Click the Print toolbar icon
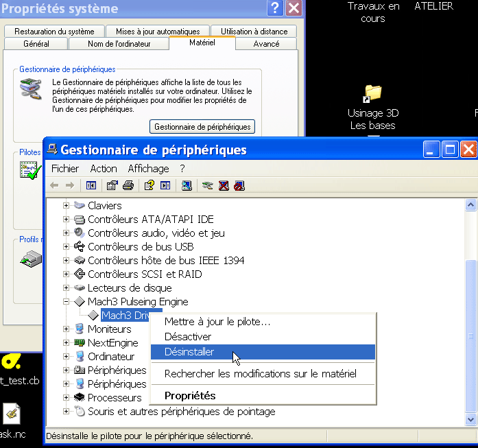Screen dimensions: 478x448 point(128,185)
